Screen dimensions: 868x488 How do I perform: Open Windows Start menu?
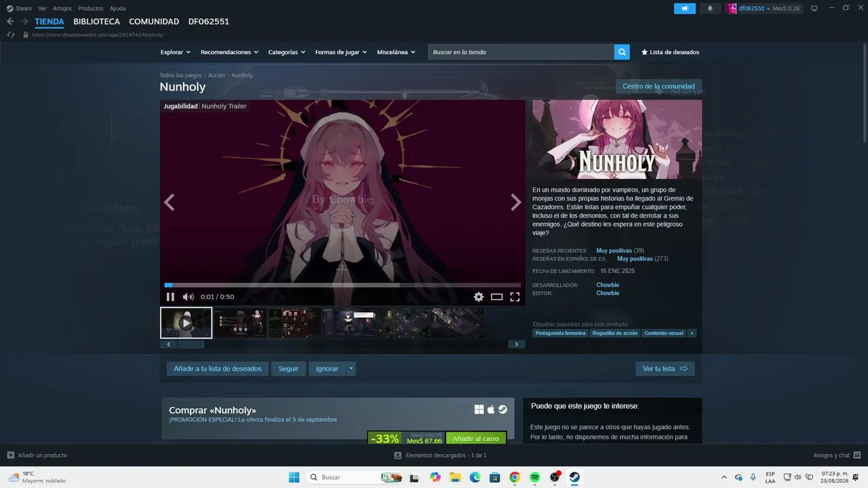[294, 477]
